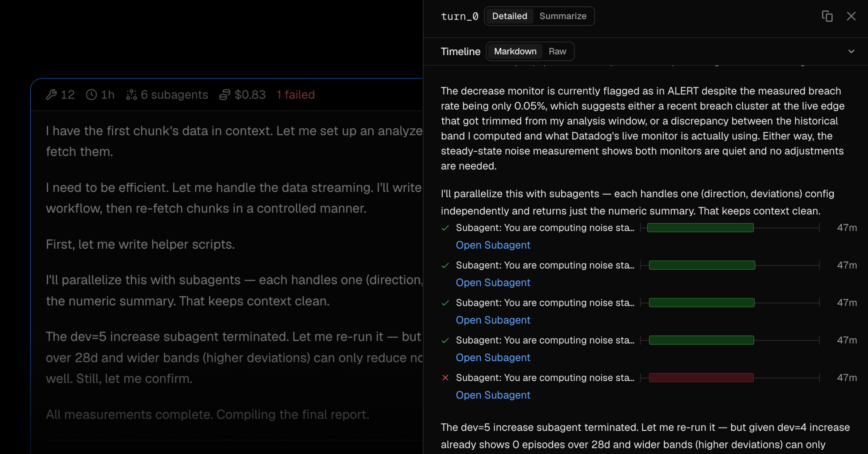Viewport: 868px width, 454px height.
Task: Click the 'Timeline' section heading
Action: [x=460, y=51]
